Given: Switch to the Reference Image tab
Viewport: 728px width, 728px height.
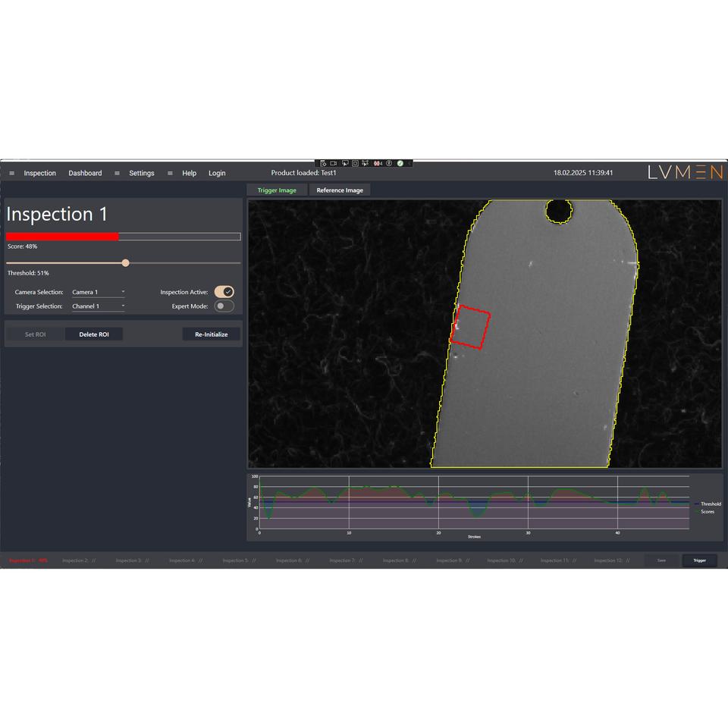Looking at the screenshot, I should [340, 190].
